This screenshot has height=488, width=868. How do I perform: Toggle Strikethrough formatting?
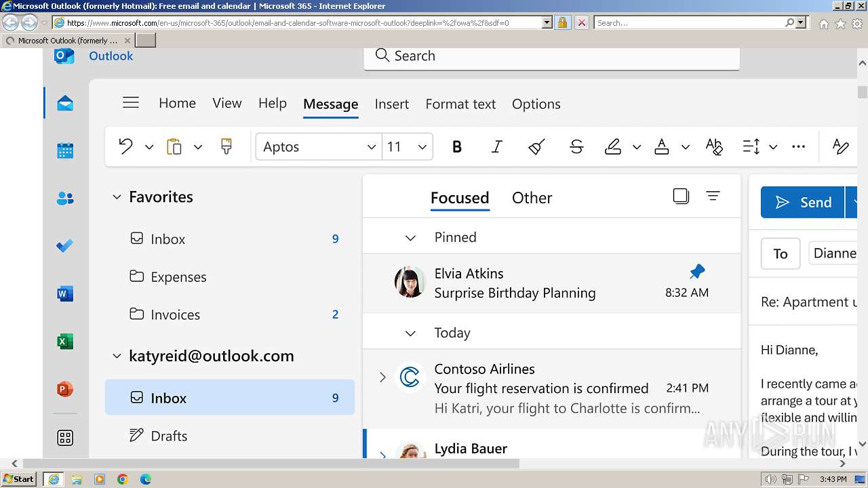[577, 146]
